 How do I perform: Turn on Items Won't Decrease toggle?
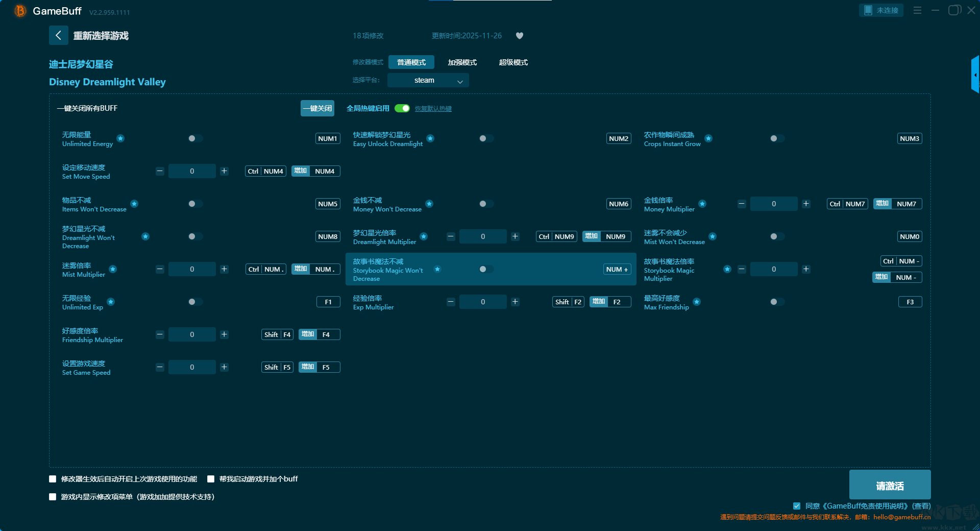pos(195,204)
